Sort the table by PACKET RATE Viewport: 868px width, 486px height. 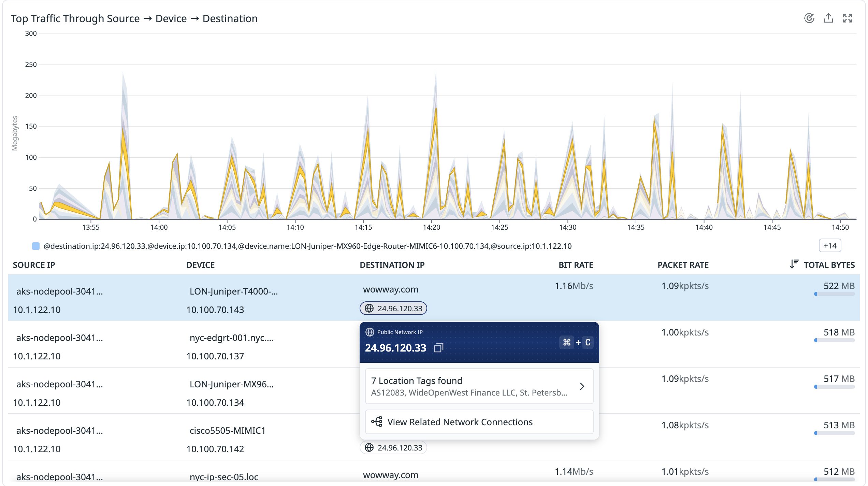[683, 265]
